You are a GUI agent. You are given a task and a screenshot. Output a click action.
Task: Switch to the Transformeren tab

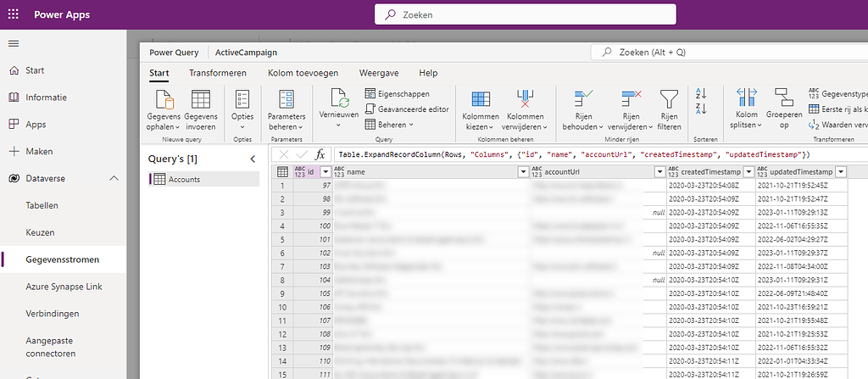click(218, 74)
